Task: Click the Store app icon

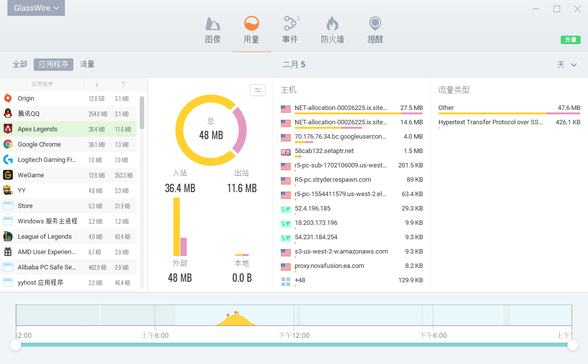Action: pyautogui.click(x=8, y=206)
